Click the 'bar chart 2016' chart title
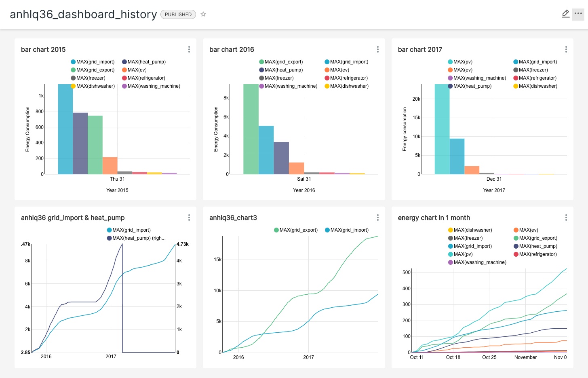This screenshot has width=588, height=378. click(x=232, y=49)
